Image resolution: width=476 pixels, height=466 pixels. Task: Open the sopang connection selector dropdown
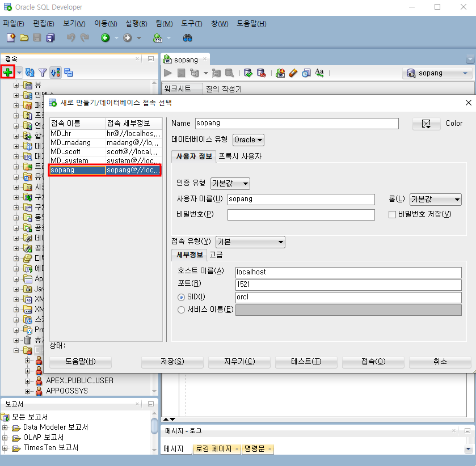[437, 73]
